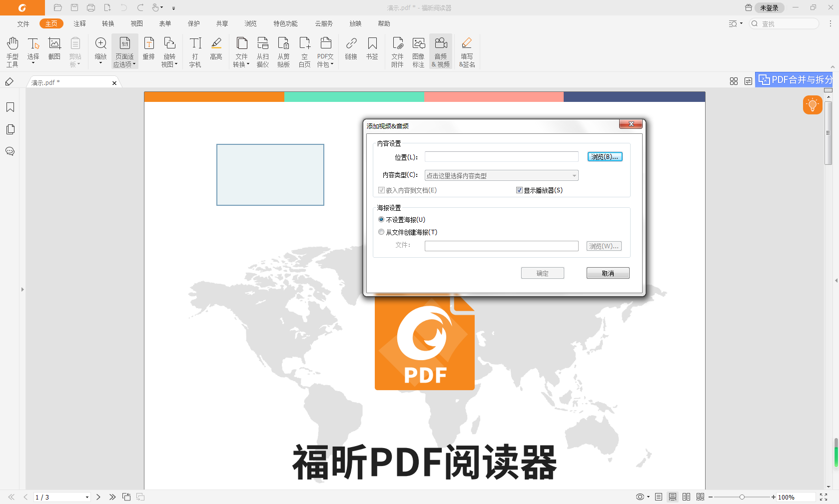Viewport: 839px width, 504px height.
Task: Click the 未登录 login button
Action: [x=769, y=7]
